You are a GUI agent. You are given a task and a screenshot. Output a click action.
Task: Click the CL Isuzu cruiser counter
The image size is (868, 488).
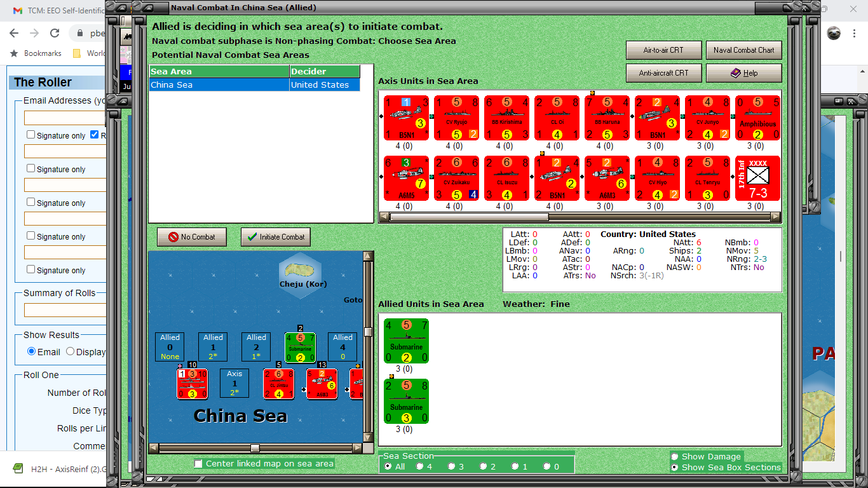click(506, 179)
